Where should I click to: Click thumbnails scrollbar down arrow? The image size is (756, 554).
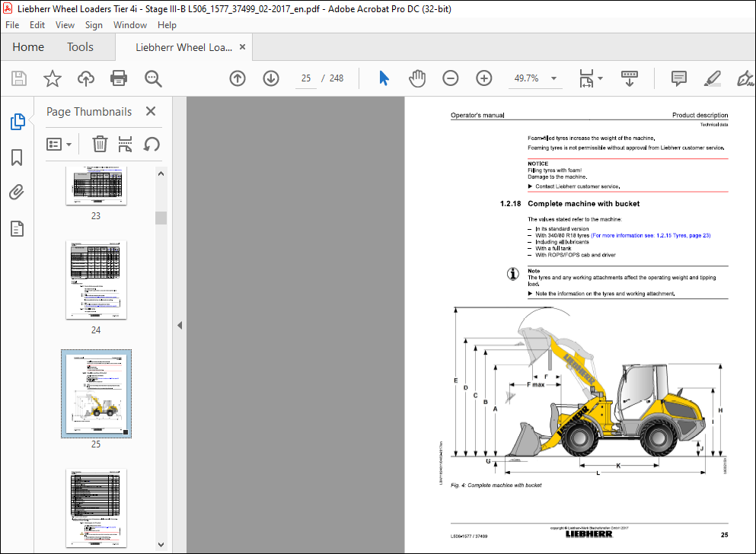click(x=161, y=545)
